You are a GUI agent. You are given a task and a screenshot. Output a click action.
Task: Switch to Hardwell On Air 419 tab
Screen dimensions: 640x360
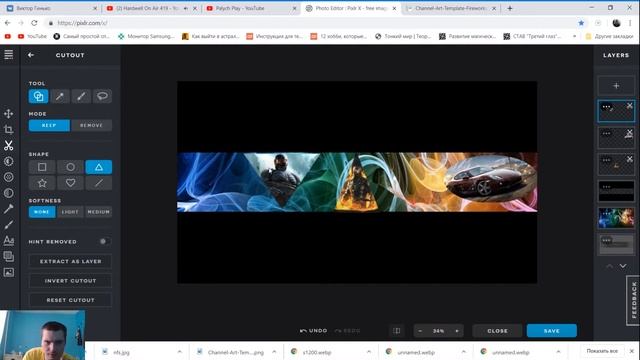pyautogui.click(x=147, y=8)
